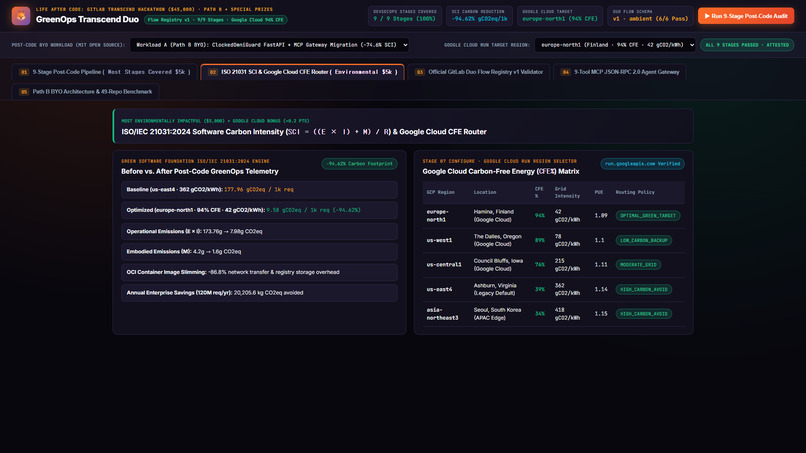Click the GreenOps Transcend Duo title
806x453 pixels.
(87, 20)
